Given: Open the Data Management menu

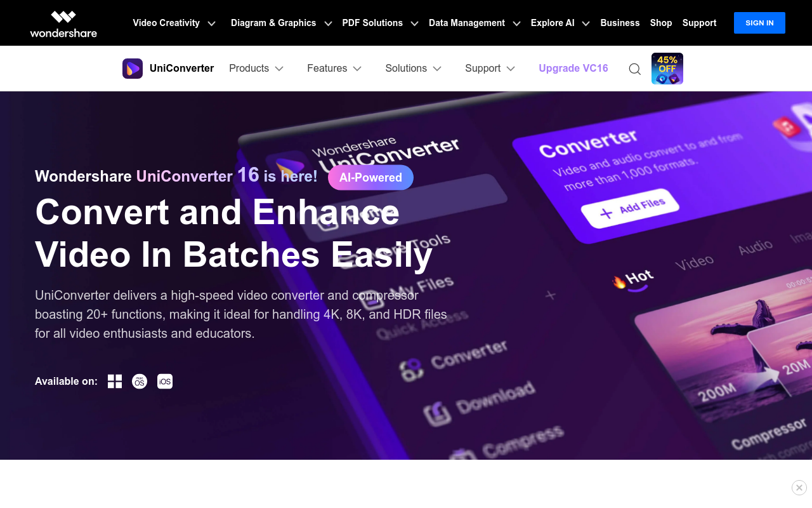Looking at the screenshot, I should [x=467, y=23].
